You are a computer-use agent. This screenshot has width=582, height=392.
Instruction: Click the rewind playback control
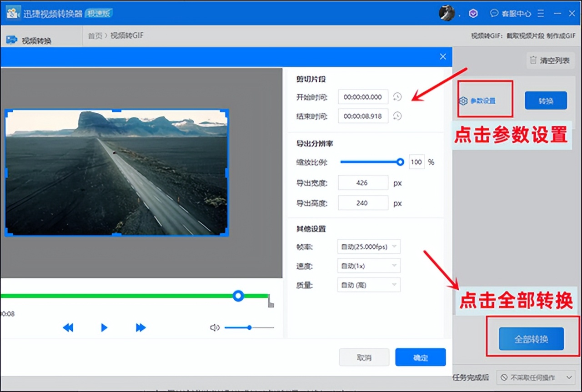coord(68,327)
